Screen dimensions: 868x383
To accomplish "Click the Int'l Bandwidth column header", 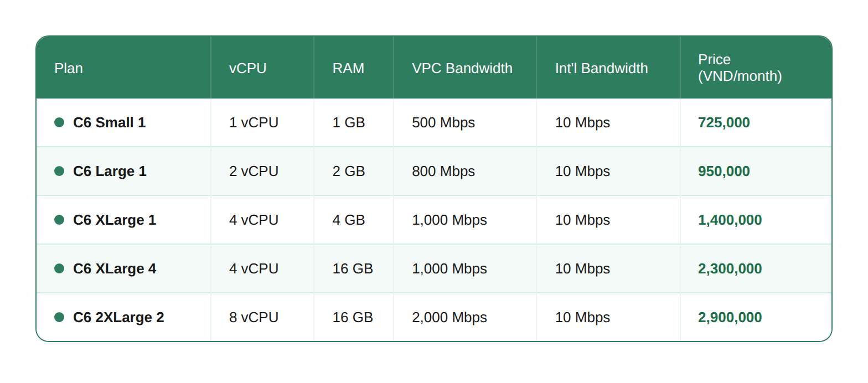I will point(602,68).
